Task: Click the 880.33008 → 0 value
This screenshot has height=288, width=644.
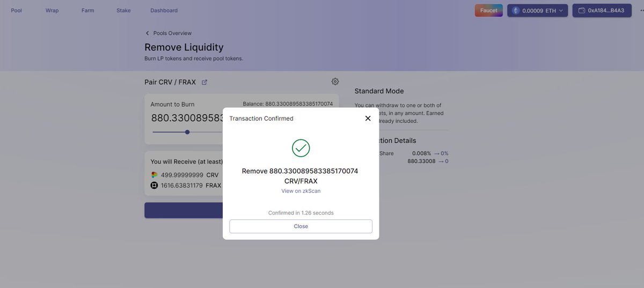Action: [428, 161]
